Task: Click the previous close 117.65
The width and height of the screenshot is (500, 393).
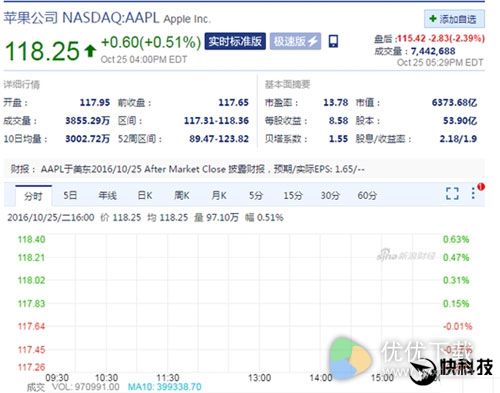Action: 233,103
